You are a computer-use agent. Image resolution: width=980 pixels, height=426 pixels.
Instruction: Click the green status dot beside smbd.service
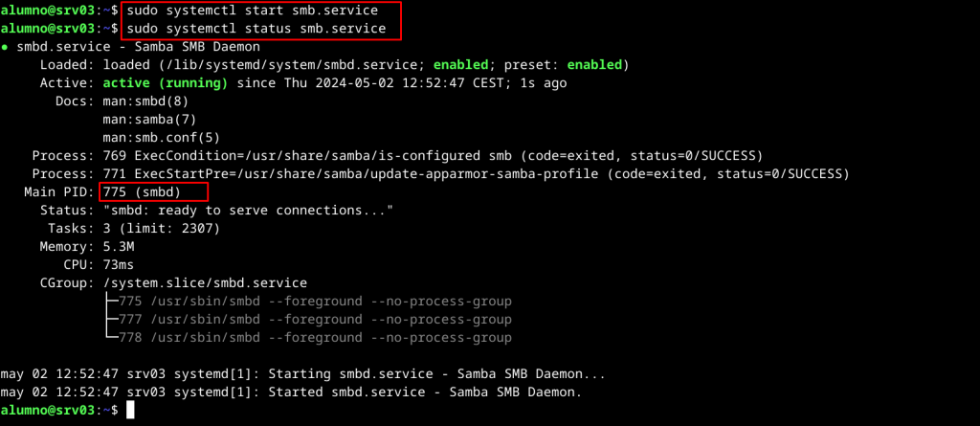pyautogui.click(x=6, y=47)
